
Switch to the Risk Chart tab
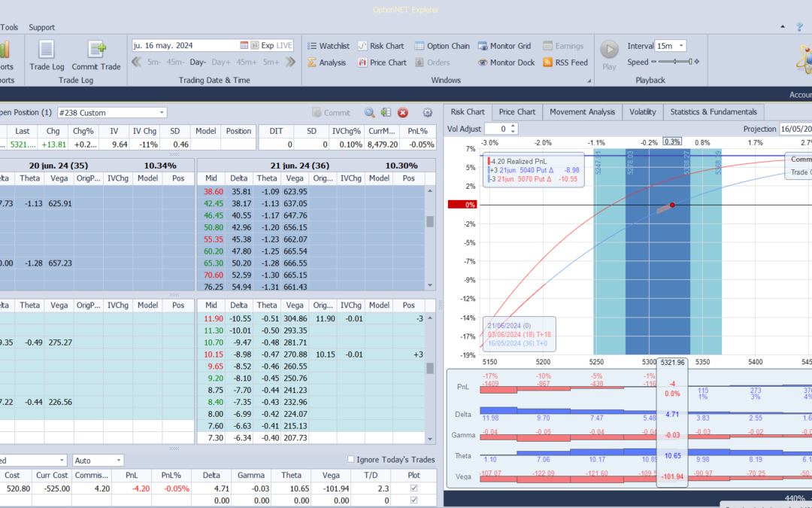(468, 112)
